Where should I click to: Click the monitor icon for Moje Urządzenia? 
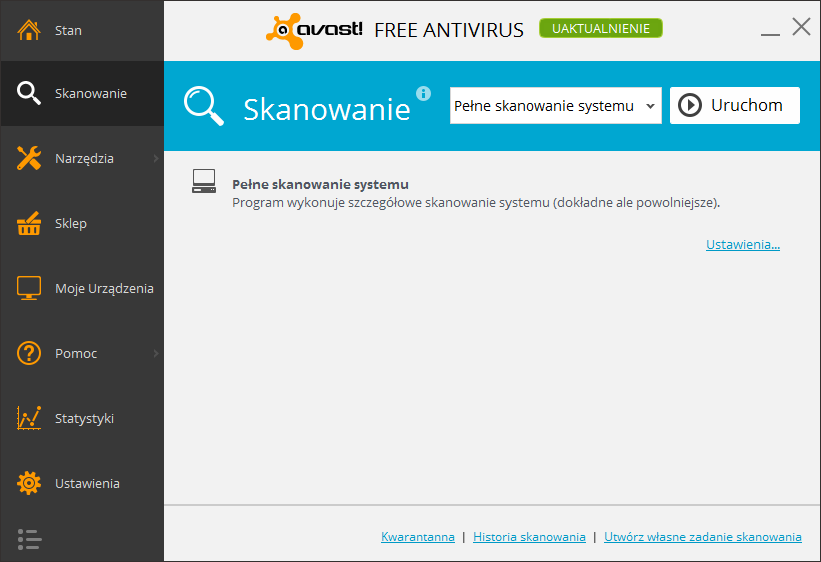click(29, 288)
